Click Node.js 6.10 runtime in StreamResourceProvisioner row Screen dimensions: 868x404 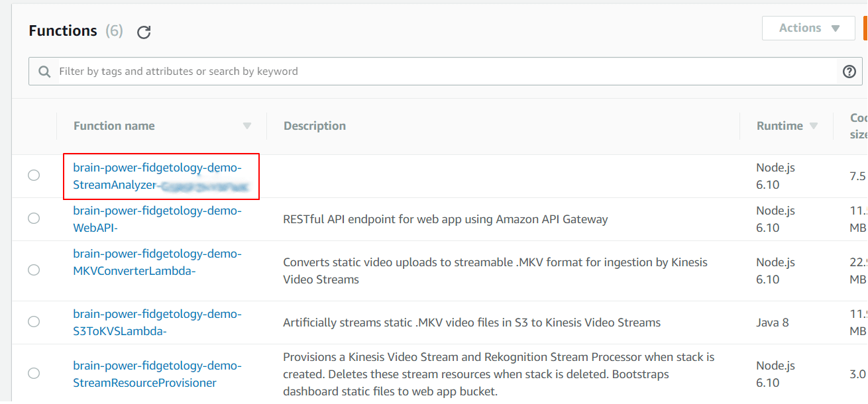[x=775, y=374]
